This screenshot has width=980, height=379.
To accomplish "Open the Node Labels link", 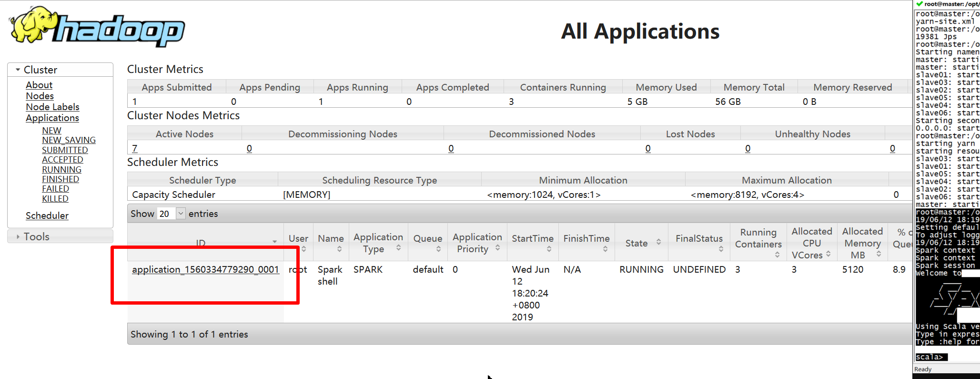I will pyautogui.click(x=52, y=107).
